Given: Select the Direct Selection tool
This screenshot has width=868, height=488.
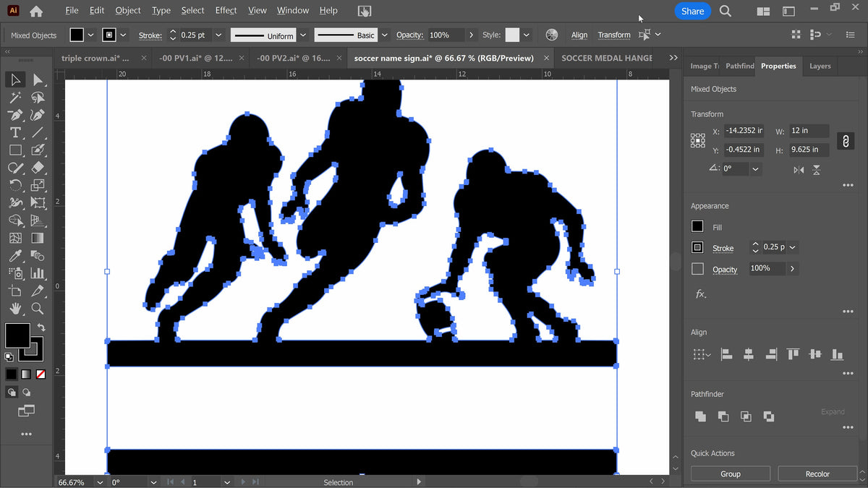Looking at the screenshot, I should [38, 80].
